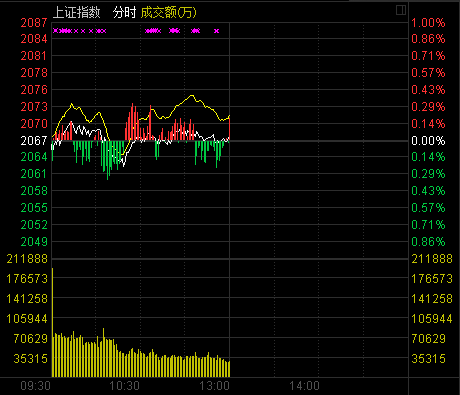
Task: Click the yellow average line peak
Action: click(x=192, y=96)
